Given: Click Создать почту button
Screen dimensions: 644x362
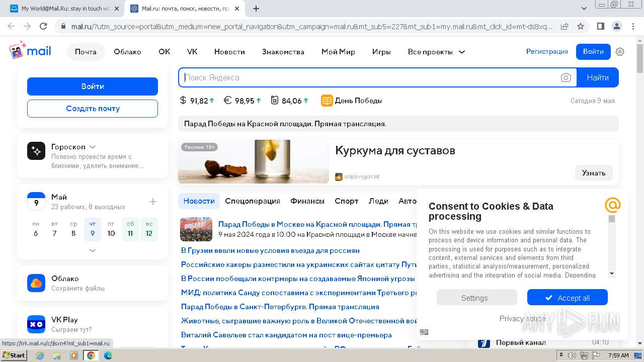Looking at the screenshot, I should tap(93, 109).
